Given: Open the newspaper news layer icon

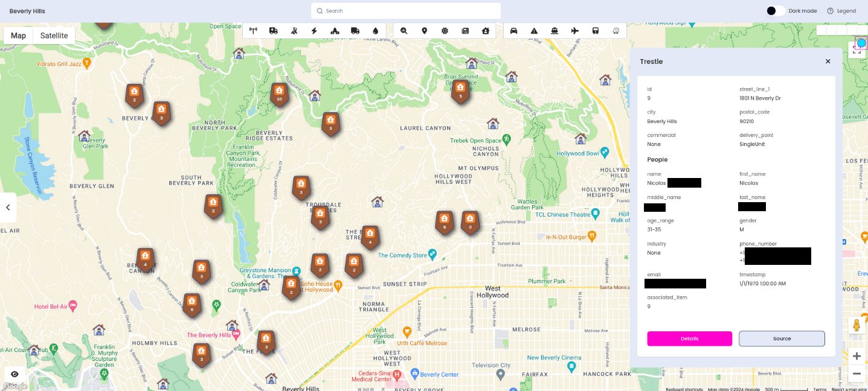Looking at the screenshot, I should [465, 31].
